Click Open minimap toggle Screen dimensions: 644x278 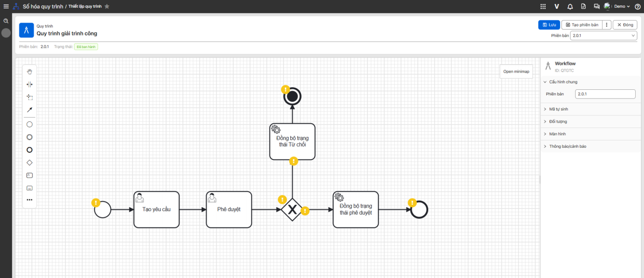click(x=516, y=71)
